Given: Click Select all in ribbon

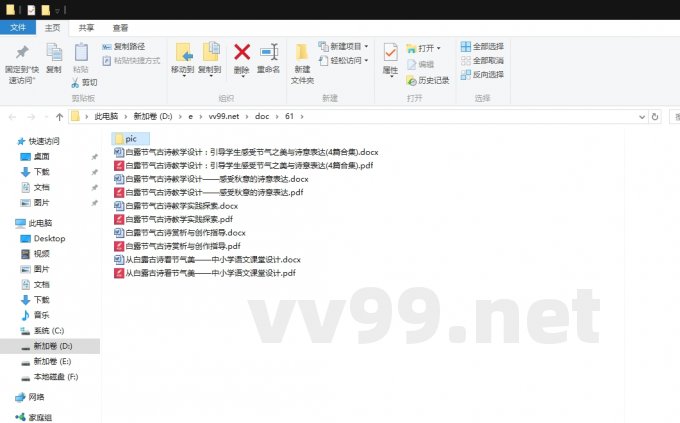Looking at the screenshot, I should (x=482, y=46).
